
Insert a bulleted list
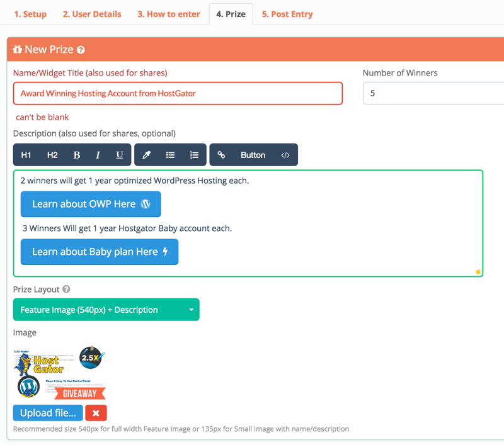click(170, 155)
